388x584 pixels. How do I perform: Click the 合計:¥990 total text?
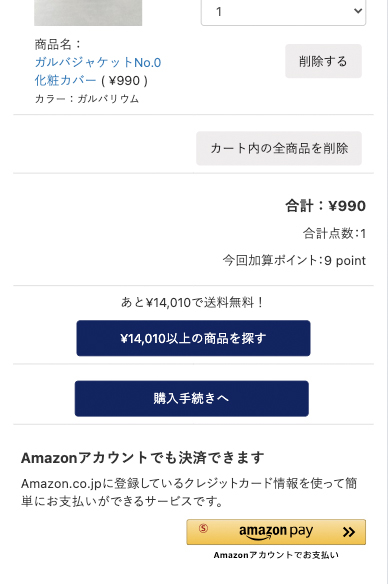(x=325, y=206)
